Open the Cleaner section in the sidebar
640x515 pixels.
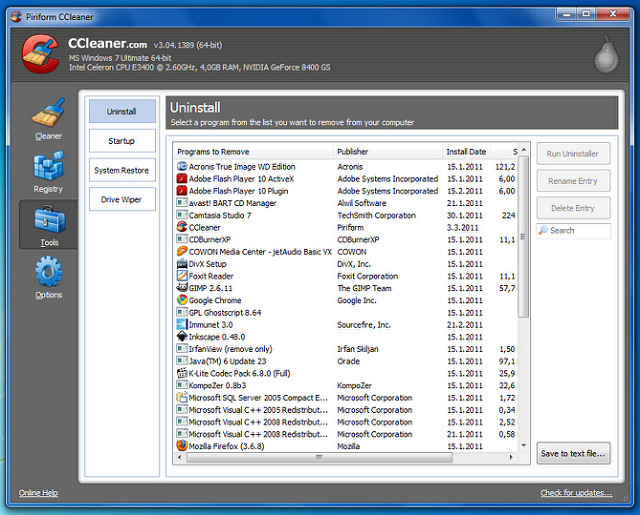pyautogui.click(x=48, y=119)
